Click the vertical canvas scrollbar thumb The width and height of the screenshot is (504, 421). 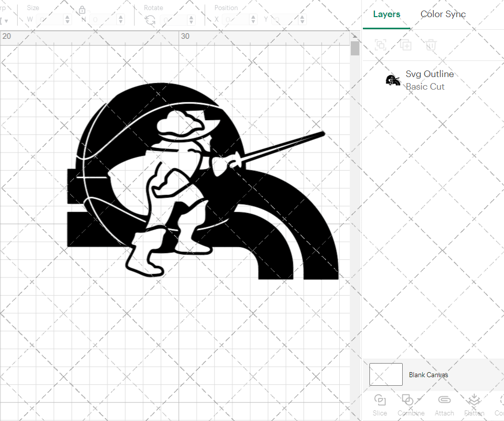coord(355,48)
